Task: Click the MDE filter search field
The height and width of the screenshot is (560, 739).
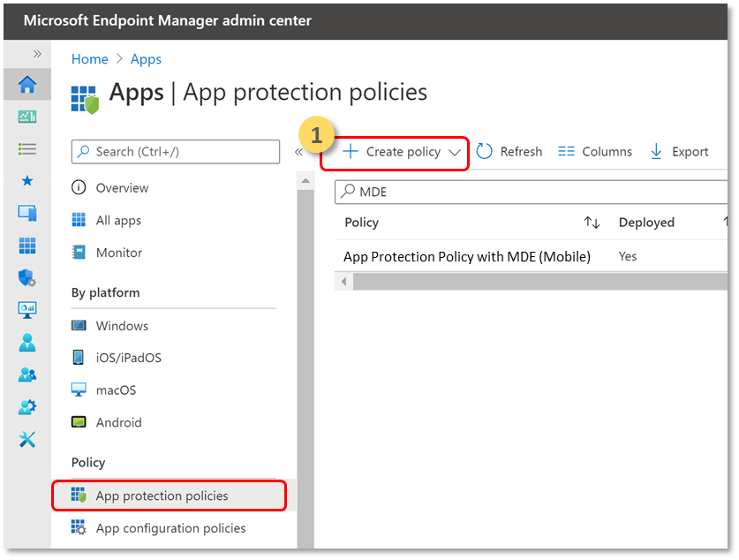Action: point(530,192)
